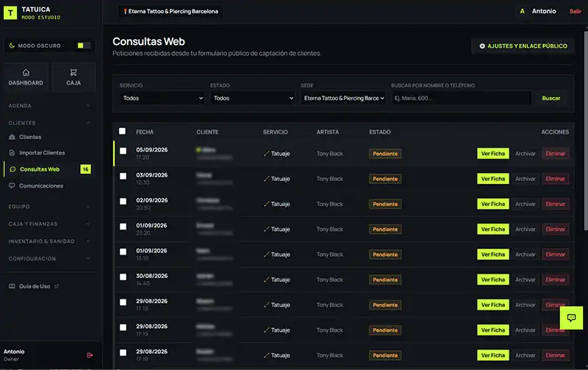The image size is (588, 370).
Task: Expand the Caja y Finanzas section
Action: [x=49, y=224]
